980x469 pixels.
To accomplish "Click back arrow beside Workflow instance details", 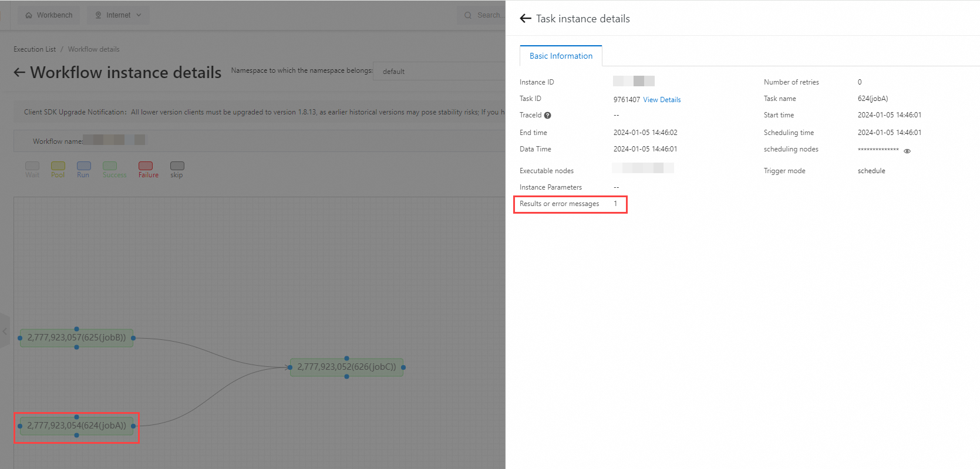I will 19,72.
